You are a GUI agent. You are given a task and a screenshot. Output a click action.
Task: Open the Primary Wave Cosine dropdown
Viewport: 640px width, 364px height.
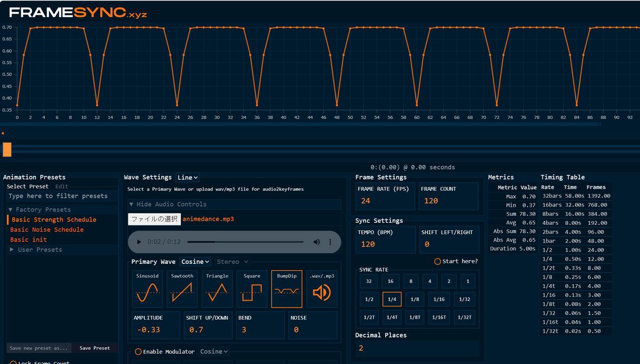[195, 262]
